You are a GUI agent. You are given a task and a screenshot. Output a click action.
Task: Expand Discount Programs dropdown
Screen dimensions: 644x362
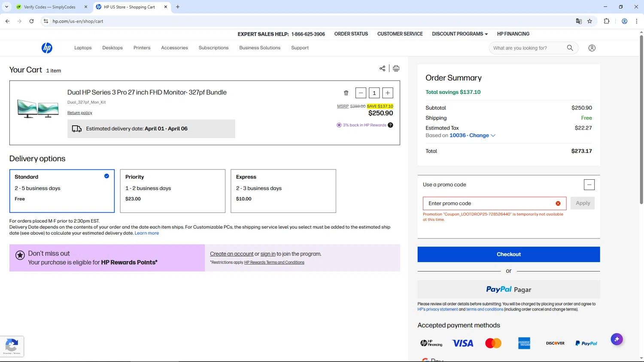pos(460,34)
